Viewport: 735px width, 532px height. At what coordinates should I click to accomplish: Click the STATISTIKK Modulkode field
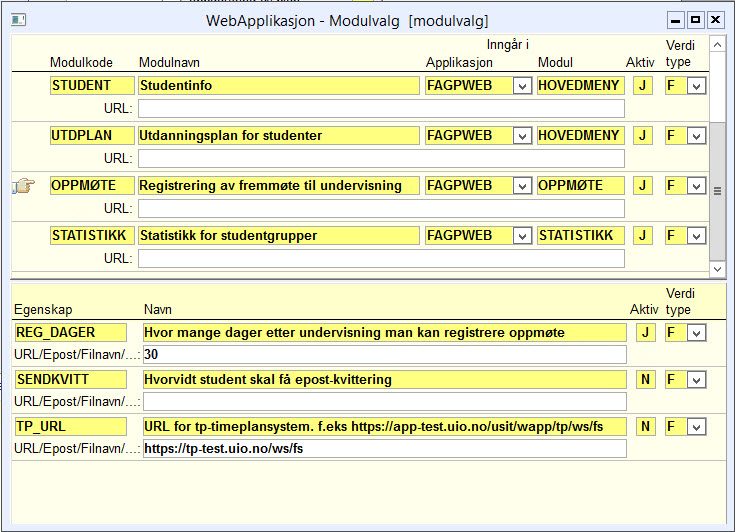(92, 236)
